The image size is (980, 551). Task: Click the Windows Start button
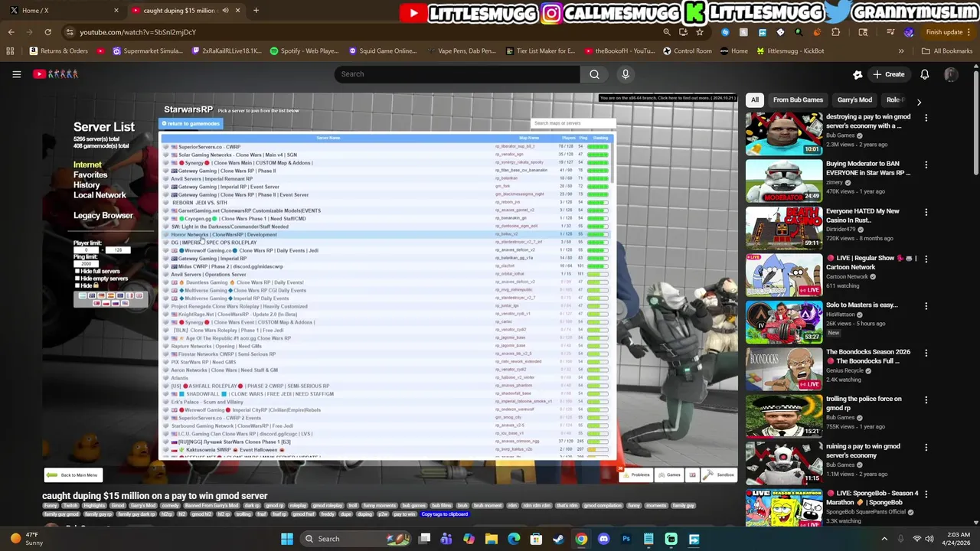tap(286, 539)
